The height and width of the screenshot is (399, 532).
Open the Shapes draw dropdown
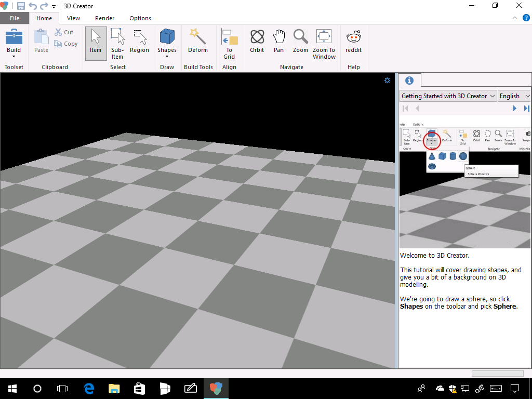pyautogui.click(x=167, y=44)
